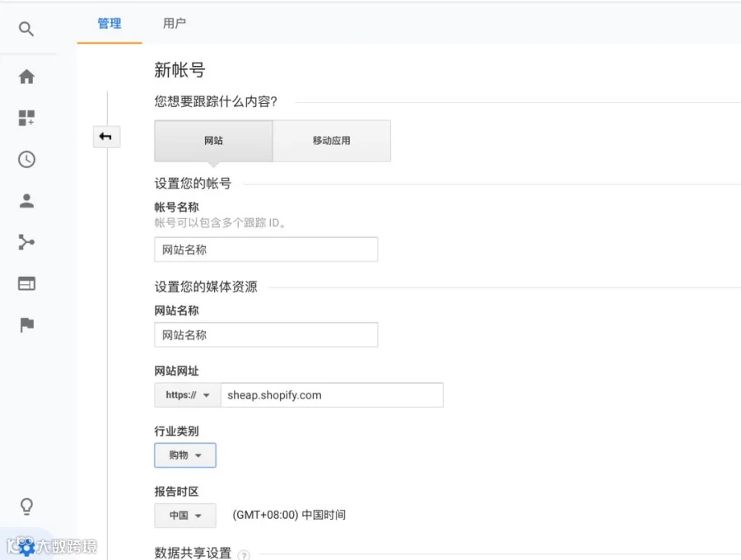This screenshot has width=741, height=560.
Task: Open Customization dashboards icon
Action: (x=26, y=118)
